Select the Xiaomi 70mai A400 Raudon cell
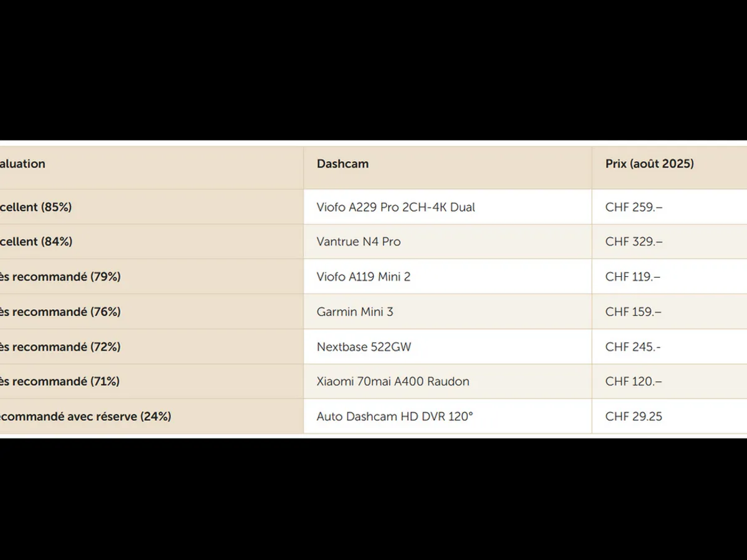747x560 pixels. 393,381
